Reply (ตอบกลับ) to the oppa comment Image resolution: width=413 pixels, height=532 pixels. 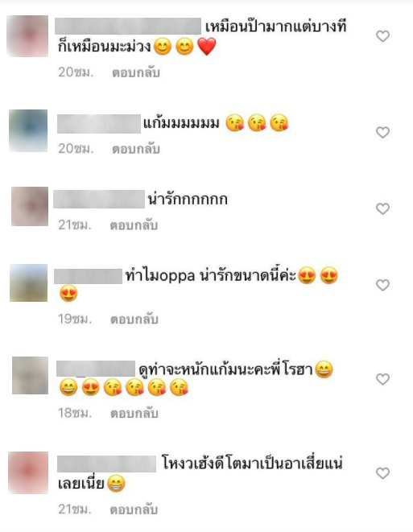(134, 320)
